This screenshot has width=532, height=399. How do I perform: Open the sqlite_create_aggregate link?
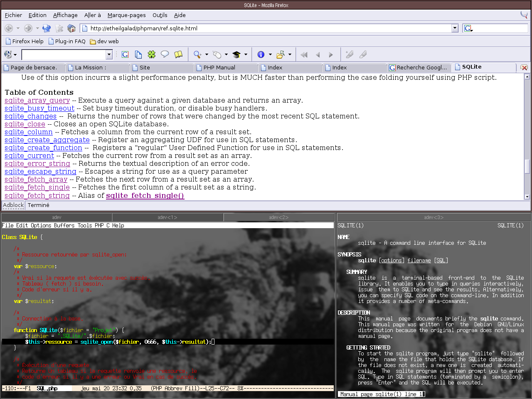[x=47, y=140]
